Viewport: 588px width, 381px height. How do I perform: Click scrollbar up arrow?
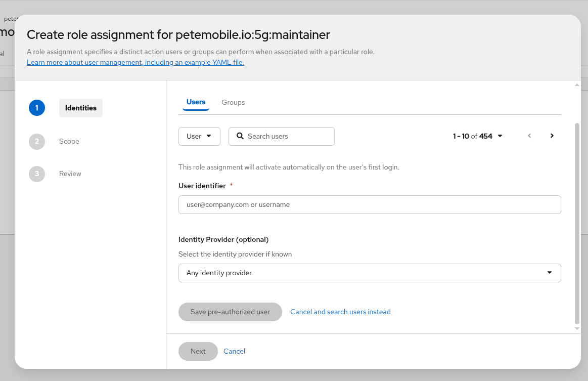pyautogui.click(x=577, y=84)
